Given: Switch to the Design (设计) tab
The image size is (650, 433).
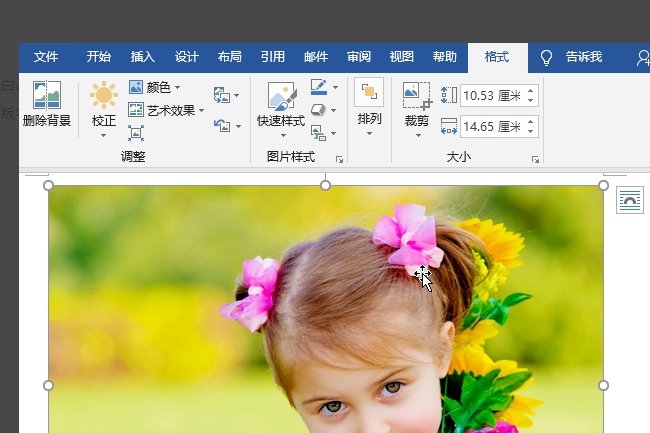Looking at the screenshot, I should click(x=187, y=57).
